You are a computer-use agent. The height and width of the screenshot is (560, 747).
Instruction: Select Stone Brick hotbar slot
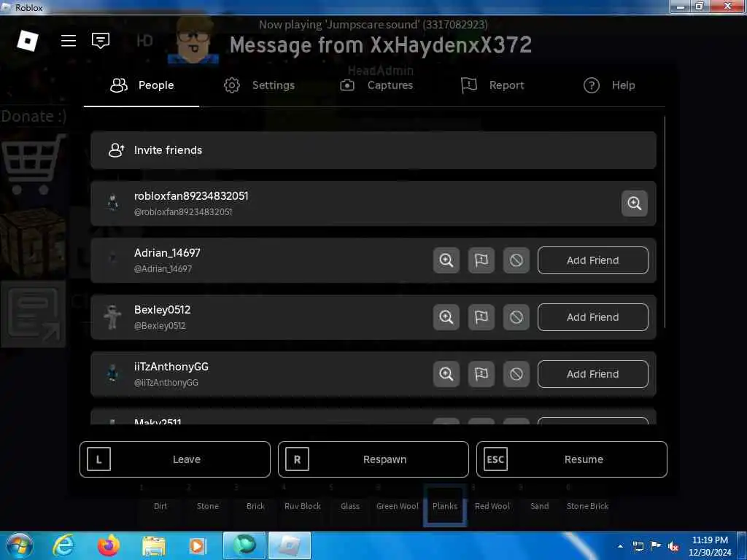click(587, 506)
